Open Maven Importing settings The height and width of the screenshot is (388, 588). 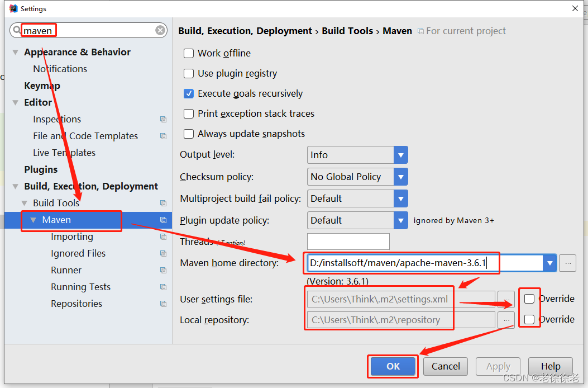(72, 236)
